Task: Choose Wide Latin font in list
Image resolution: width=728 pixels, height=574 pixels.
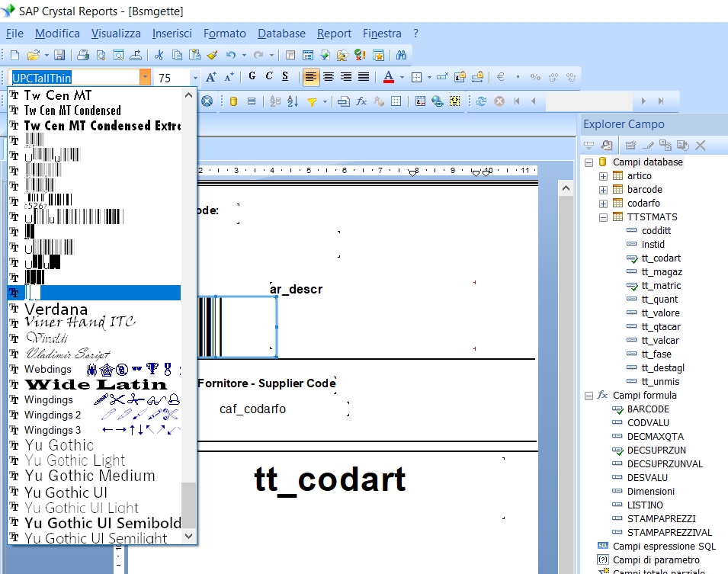Action: click(95, 384)
